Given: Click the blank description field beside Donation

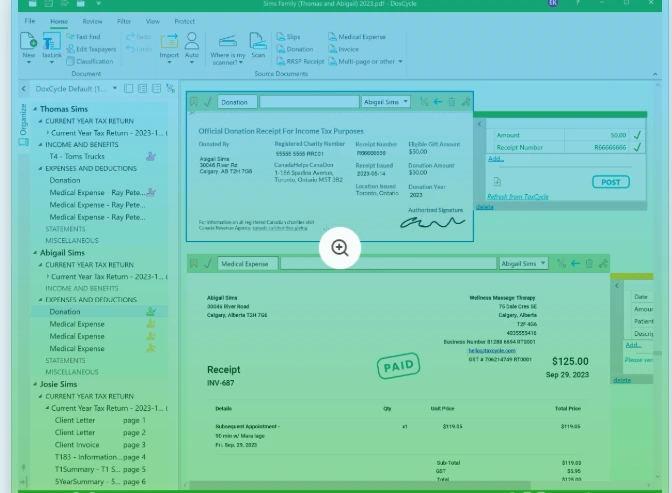Looking at the screenshot, I should tap(309, 102).
